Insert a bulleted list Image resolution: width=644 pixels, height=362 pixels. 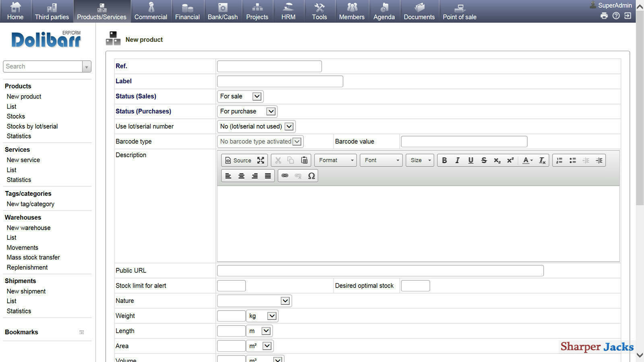click(x=573, y=160)
